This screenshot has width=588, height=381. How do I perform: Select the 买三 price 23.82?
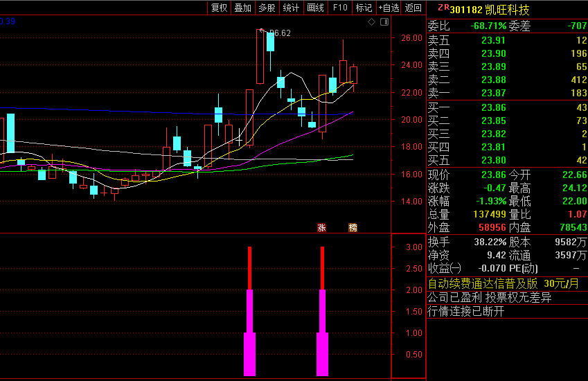pos(494,134)
